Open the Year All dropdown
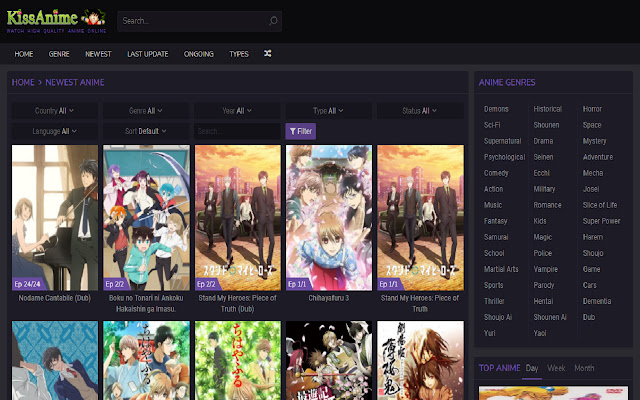 tap(237, 111)
